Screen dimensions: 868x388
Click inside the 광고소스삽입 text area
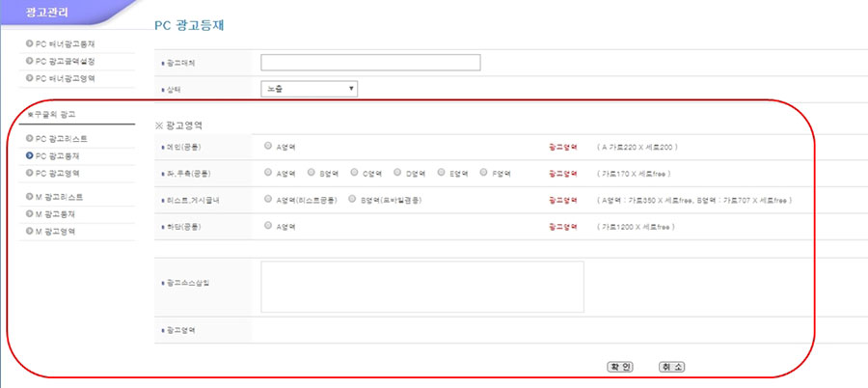(422, 287)
